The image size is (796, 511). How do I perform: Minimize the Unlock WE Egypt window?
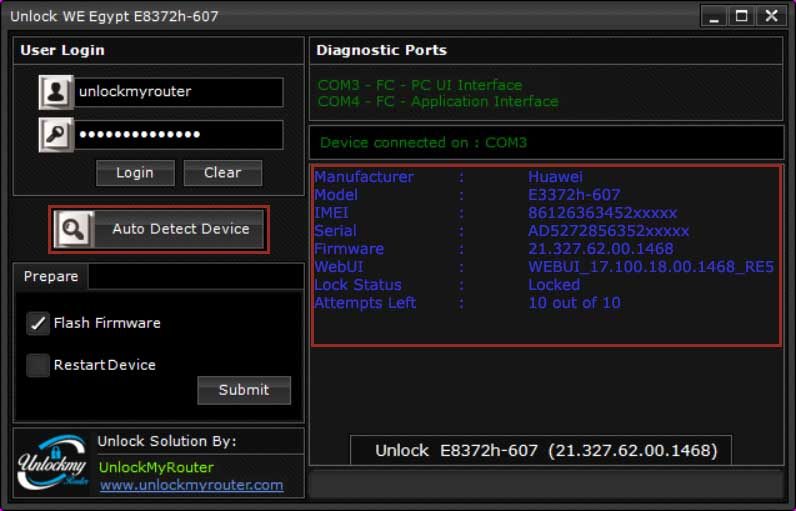(715, 16)
